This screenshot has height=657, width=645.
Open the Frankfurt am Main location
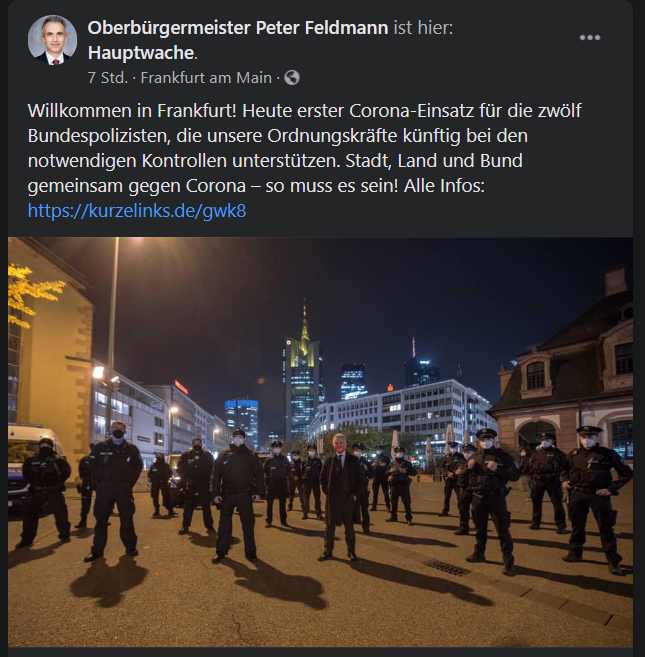pyautogui.click(x=206, y=78)
